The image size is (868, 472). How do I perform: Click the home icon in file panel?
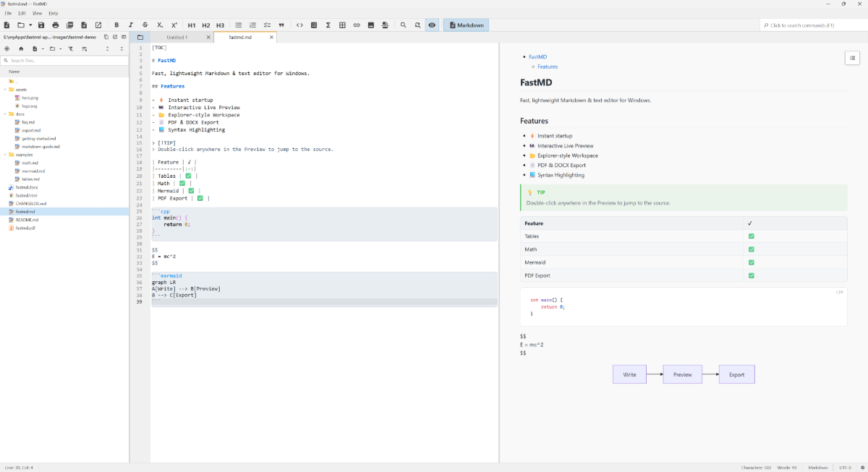tap(21, 48)
